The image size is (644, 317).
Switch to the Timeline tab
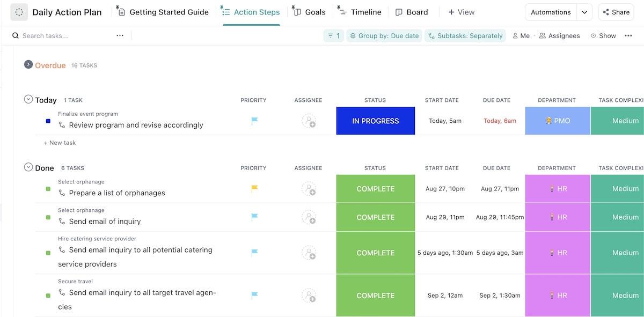360,12
